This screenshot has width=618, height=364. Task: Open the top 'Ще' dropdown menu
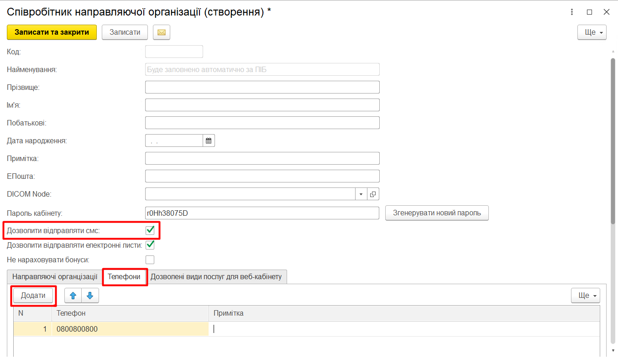pos(592,32)
